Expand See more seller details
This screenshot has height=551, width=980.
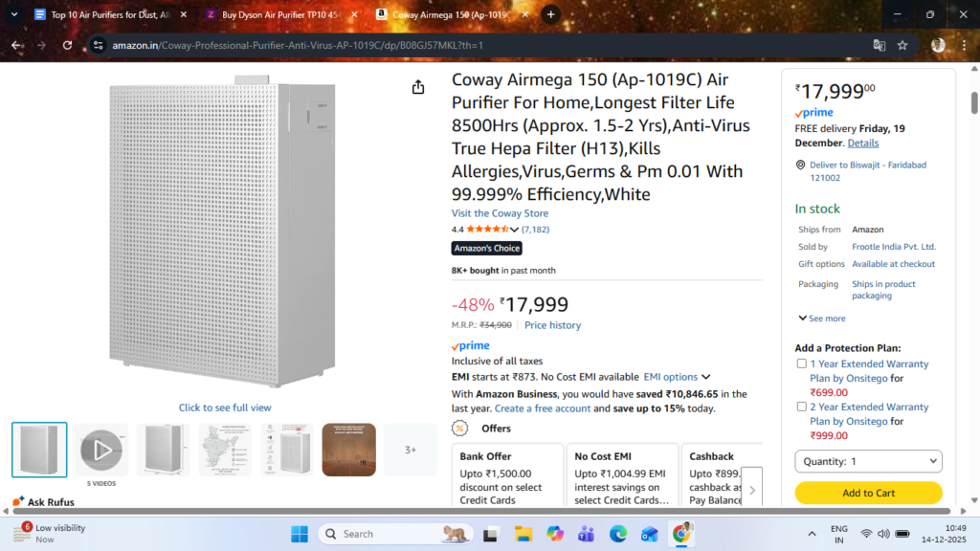822,319
